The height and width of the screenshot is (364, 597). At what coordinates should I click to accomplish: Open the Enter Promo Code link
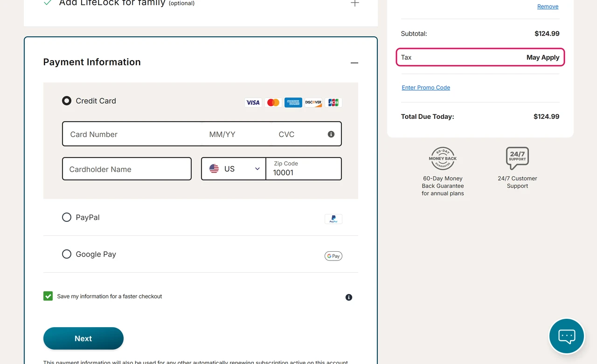point(426,88)
